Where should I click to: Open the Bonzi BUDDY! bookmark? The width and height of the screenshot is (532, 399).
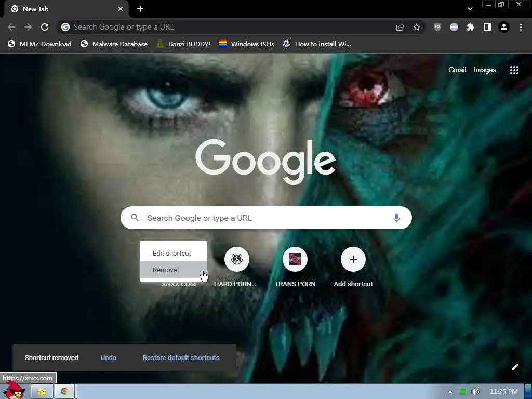tap(183, 44)
